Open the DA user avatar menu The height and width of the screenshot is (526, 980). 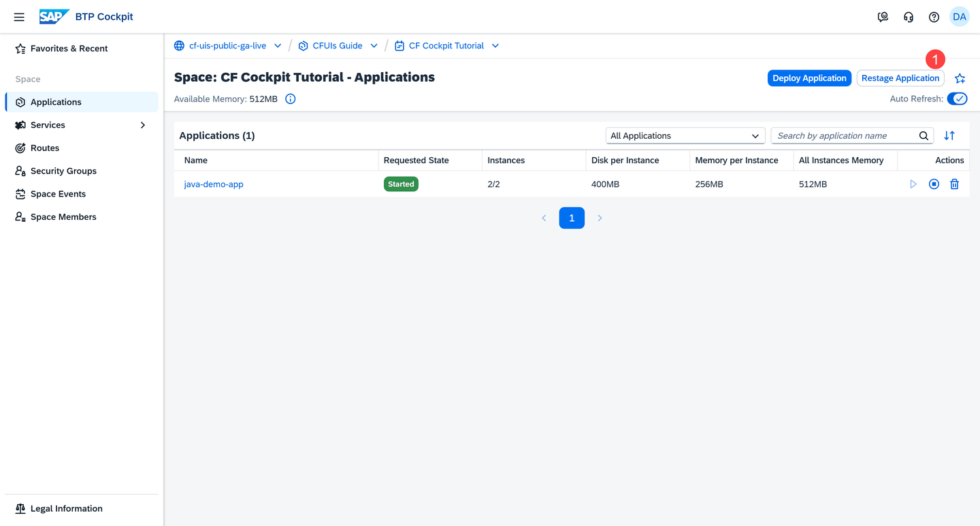click(960, 17)
